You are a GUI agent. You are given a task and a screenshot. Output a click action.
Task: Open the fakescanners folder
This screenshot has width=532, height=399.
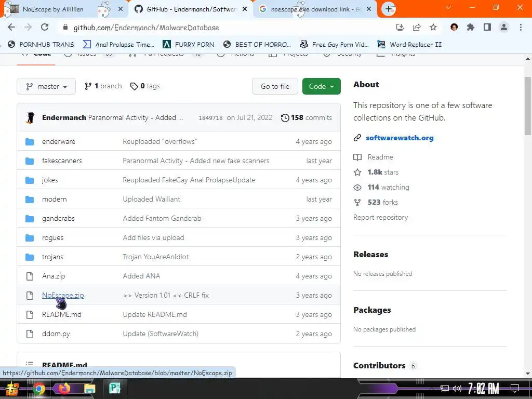tap(62, 161)
